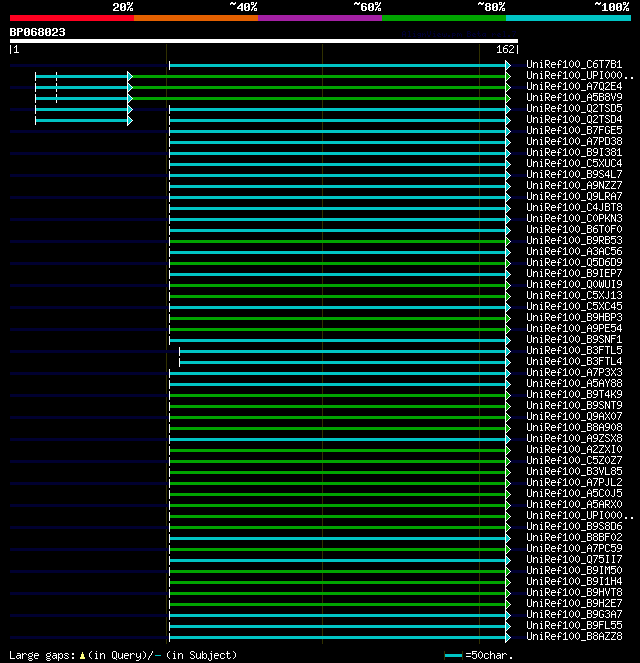Select the UniRef100_Q75II7 label

pos(574,559)
